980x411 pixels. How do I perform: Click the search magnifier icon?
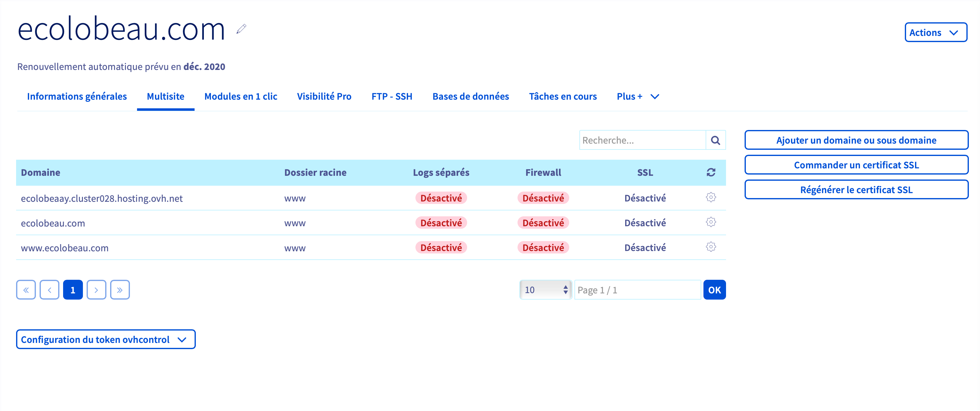point(716,140)
